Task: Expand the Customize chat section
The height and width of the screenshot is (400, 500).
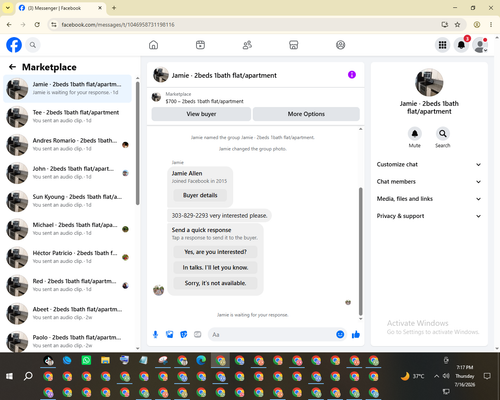Action: click(x=429, y=164)
